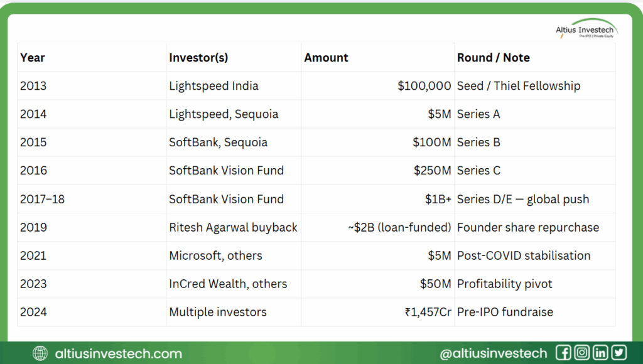The height and width of the screenshot is (364, 643).
Task: Click the LinkedIn icon in footer
Action: coord(601,353)
